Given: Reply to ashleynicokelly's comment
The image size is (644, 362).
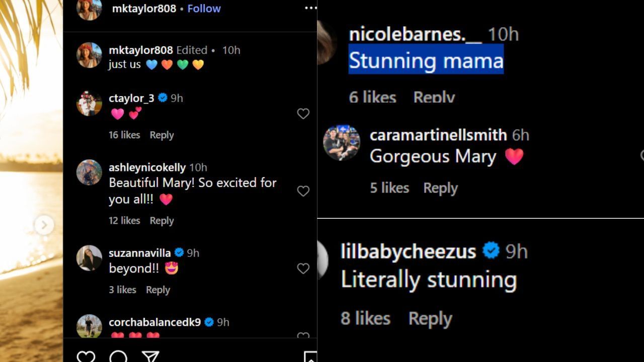Looking at the screenshot, I should pyautogui.click(x=162, y=220).
